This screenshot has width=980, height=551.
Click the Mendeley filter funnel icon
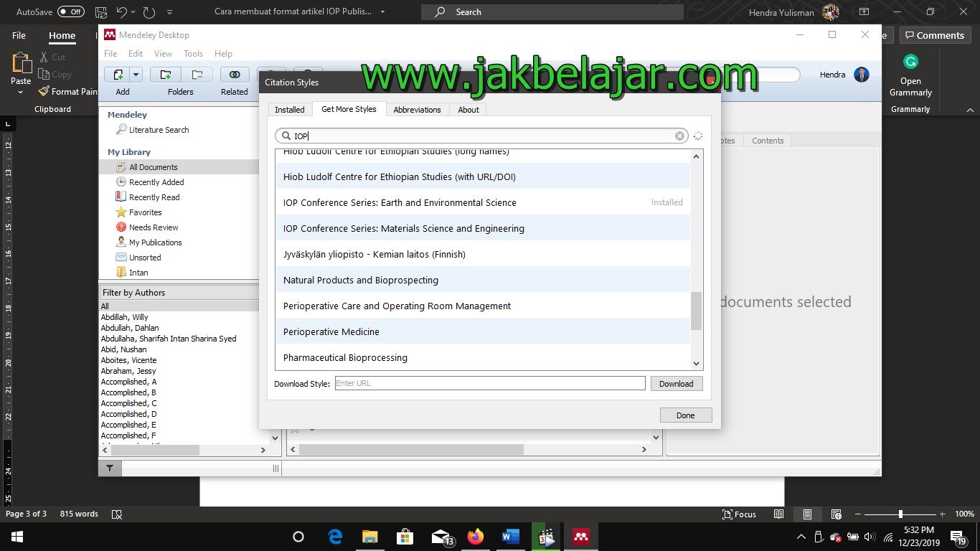coord(109,468)
